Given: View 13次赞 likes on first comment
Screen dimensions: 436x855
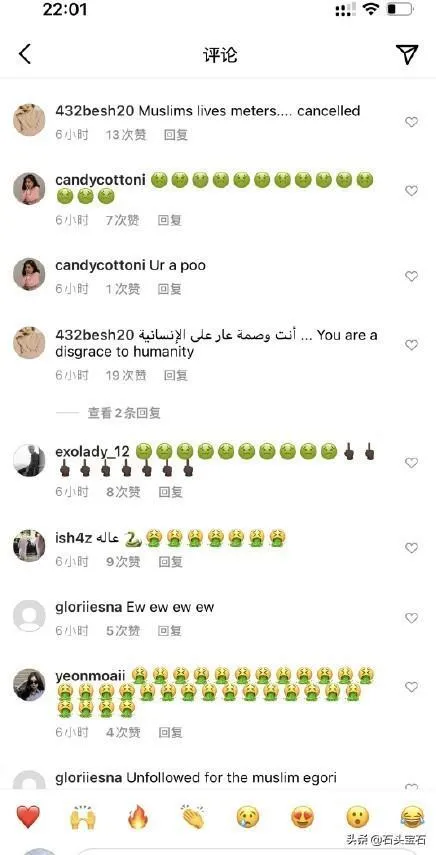Looking at the screenshot, I should (126, 135).
